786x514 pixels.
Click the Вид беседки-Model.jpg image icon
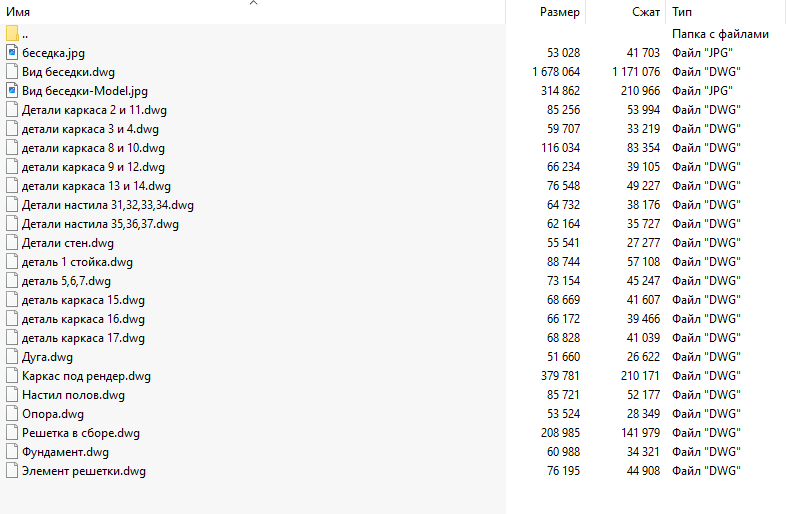point(13,91)
